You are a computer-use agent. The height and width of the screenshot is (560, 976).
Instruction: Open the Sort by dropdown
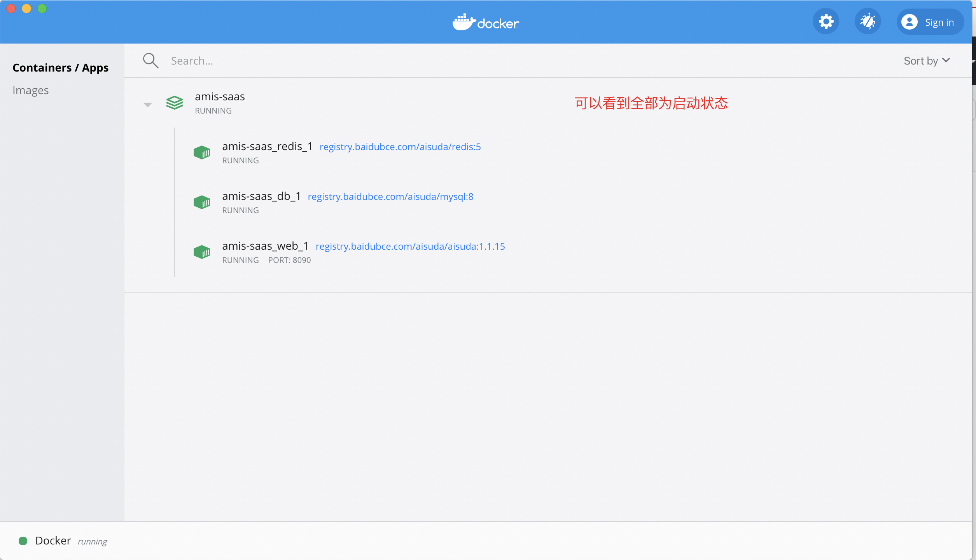pyautogui.click(x=927, y=61)
